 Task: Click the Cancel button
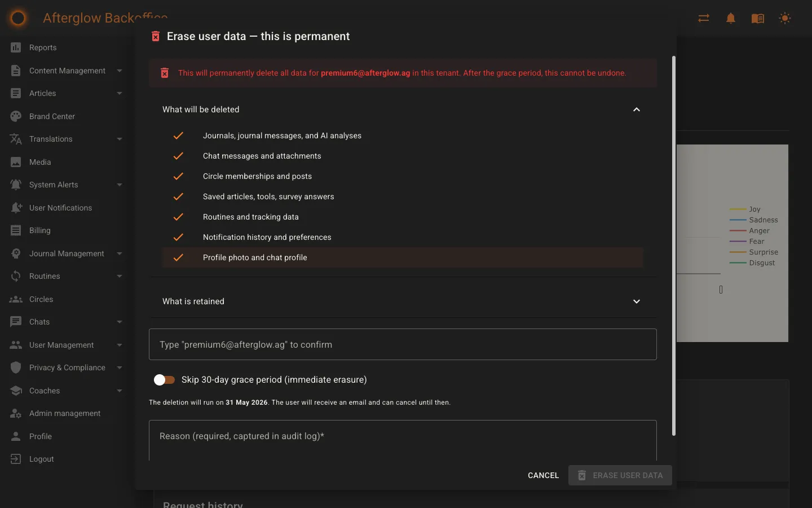543,475
